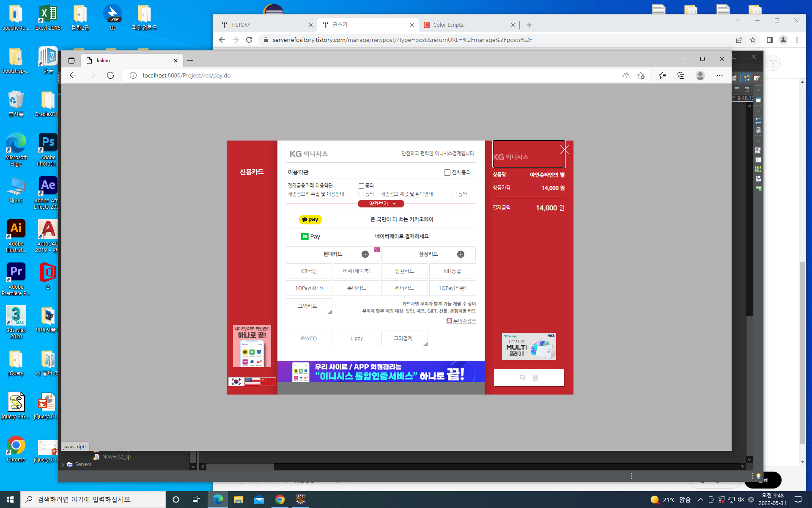Screen dimensions: 812x508
Task: Check 개인정보 제공 및 위탁안내 동의 box
Action: tap(454, 194)
